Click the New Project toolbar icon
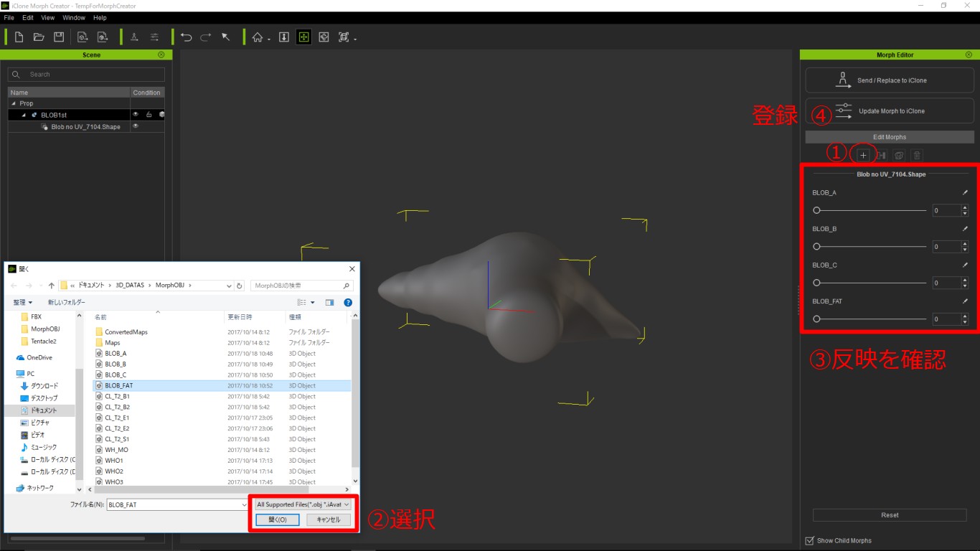Viewport: 980px width, 551px height. click(19, 37)
